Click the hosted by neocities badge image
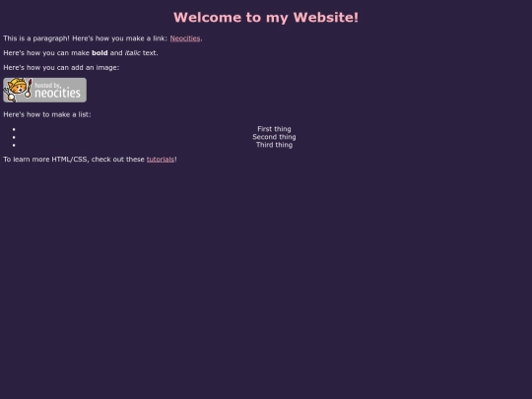The image size is (532, 399). click(44, 90)
